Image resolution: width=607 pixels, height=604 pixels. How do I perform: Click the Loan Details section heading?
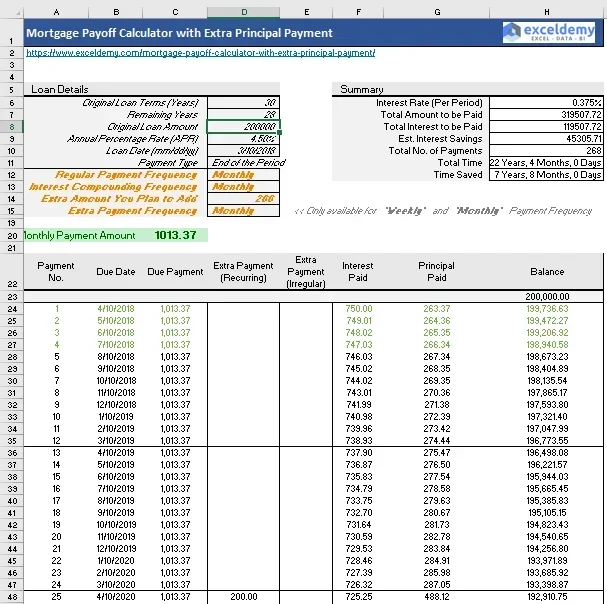60,89
